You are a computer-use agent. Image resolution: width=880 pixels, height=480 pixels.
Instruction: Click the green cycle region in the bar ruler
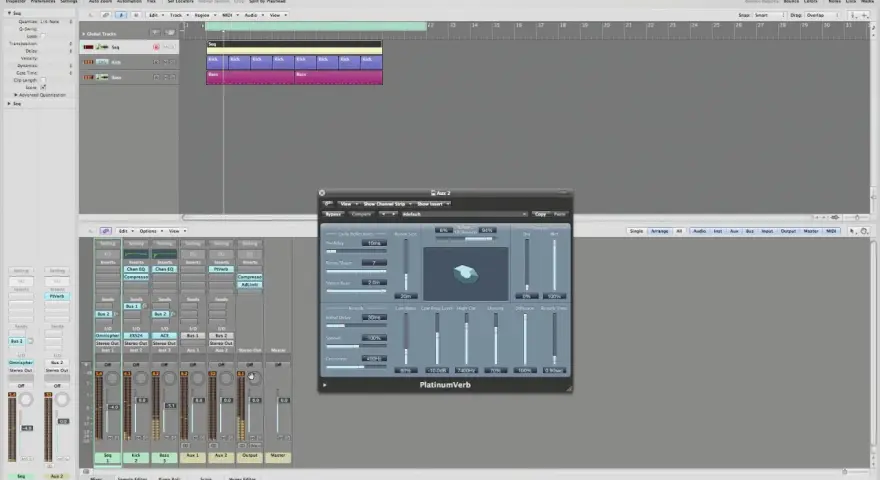(316, 25)
